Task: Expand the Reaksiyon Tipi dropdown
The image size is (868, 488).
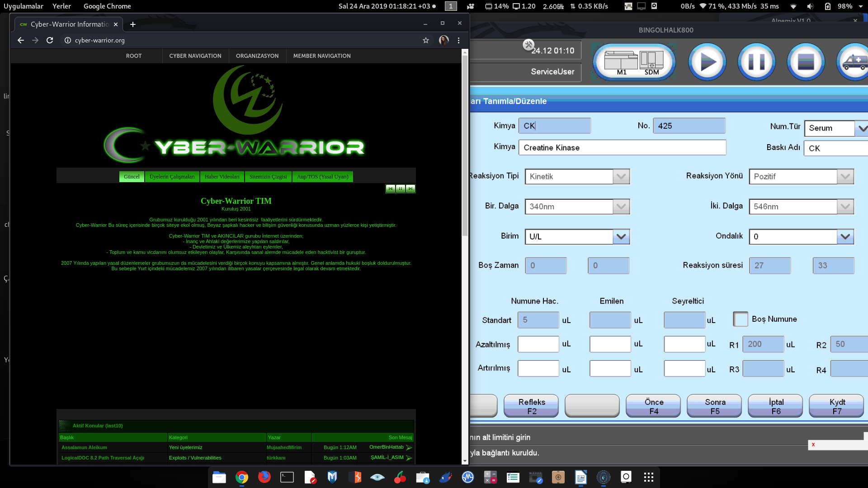Action: [621, 176]
